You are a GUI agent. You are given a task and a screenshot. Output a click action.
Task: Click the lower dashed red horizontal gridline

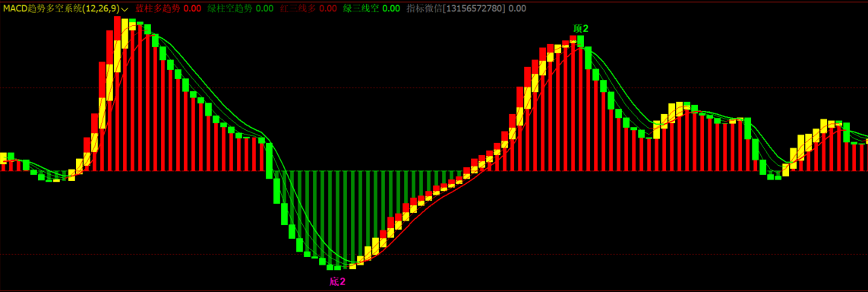(434, 254)
